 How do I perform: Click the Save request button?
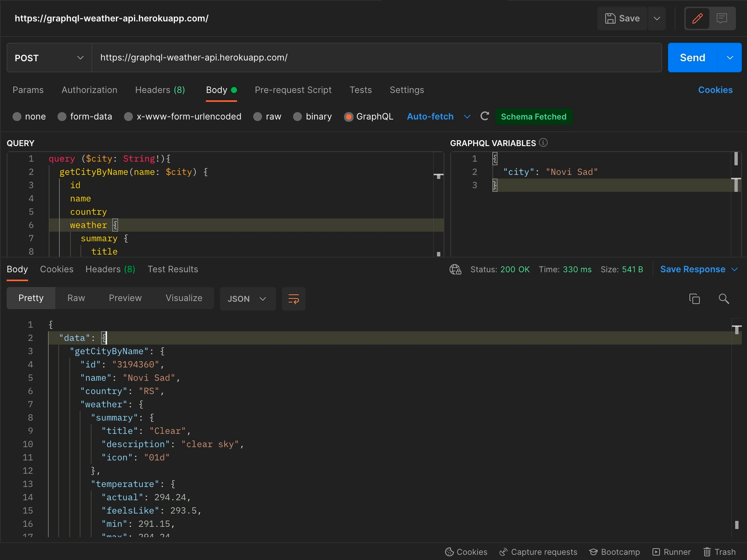tap(622, 19)
